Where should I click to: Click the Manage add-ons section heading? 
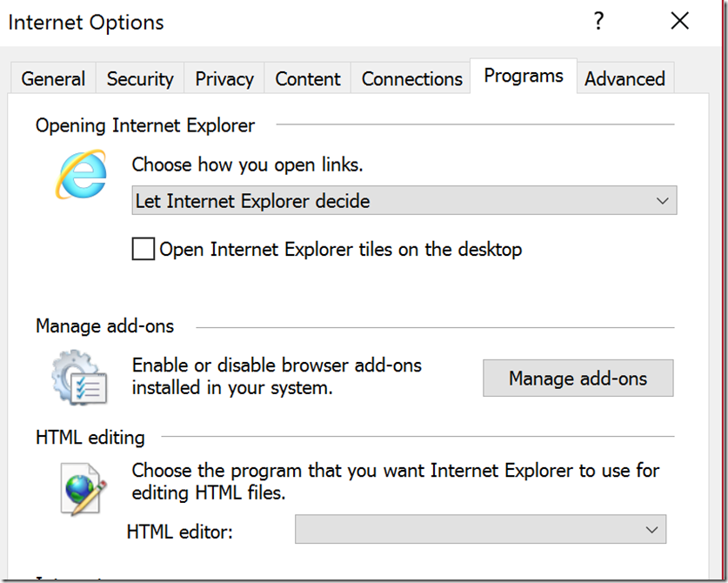105,326
